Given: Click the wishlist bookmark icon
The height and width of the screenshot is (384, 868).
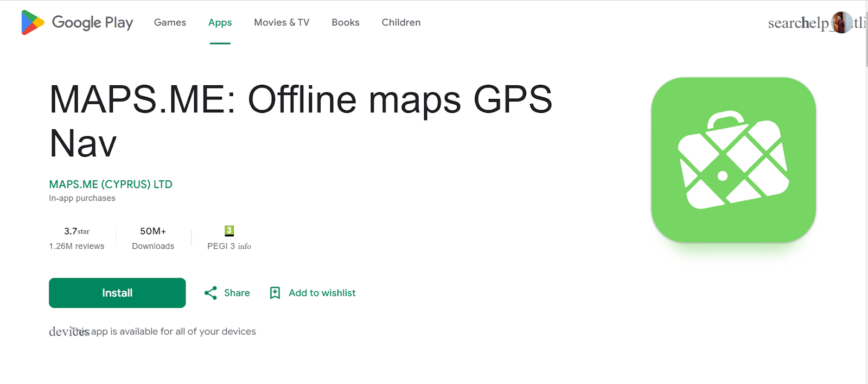Looking at the screenshot, I should [x=275, y=293].
